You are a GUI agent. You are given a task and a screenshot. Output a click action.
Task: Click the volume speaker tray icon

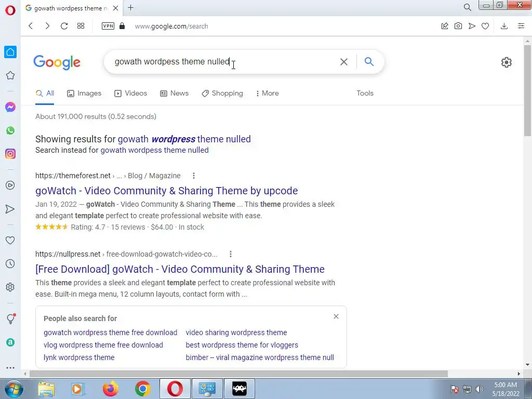click(479, 389)
